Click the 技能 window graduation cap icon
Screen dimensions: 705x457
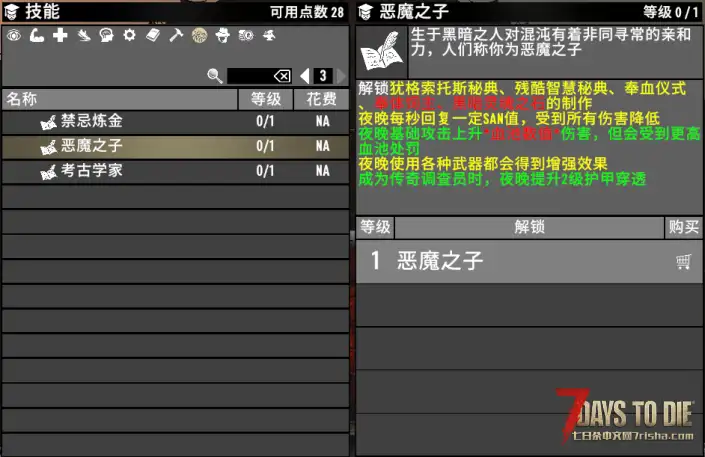coord(11,12)
